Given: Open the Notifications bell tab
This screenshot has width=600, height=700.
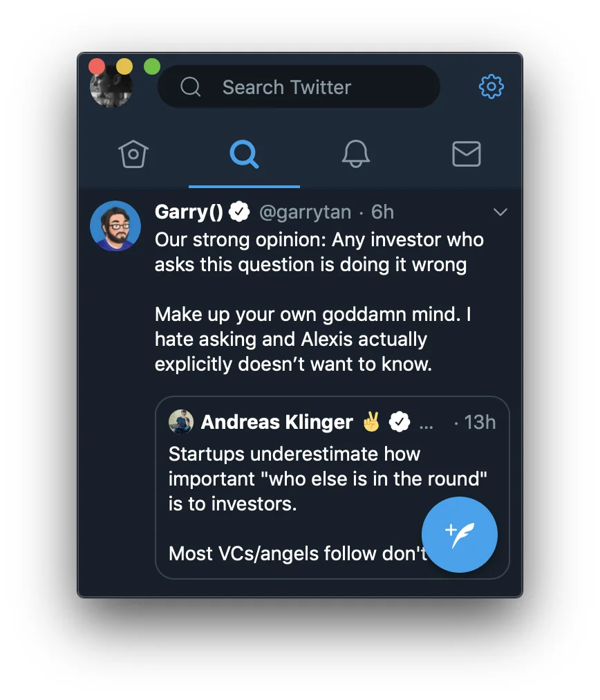Looking at the screenshot, I should [x=356, y=154].
